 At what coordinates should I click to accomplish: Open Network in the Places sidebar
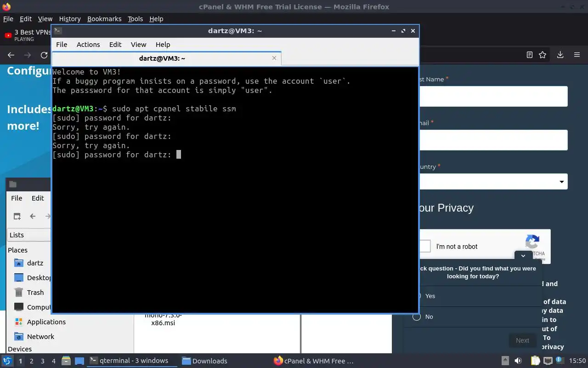pos(35,337)
